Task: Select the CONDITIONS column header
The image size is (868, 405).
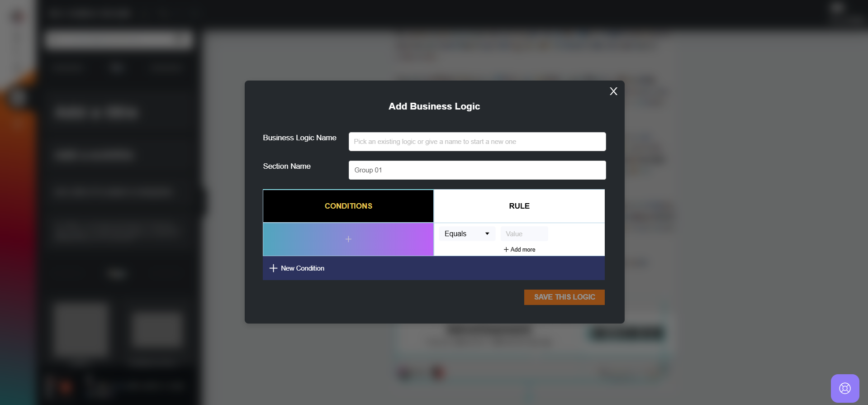Action: pos(348,206)
